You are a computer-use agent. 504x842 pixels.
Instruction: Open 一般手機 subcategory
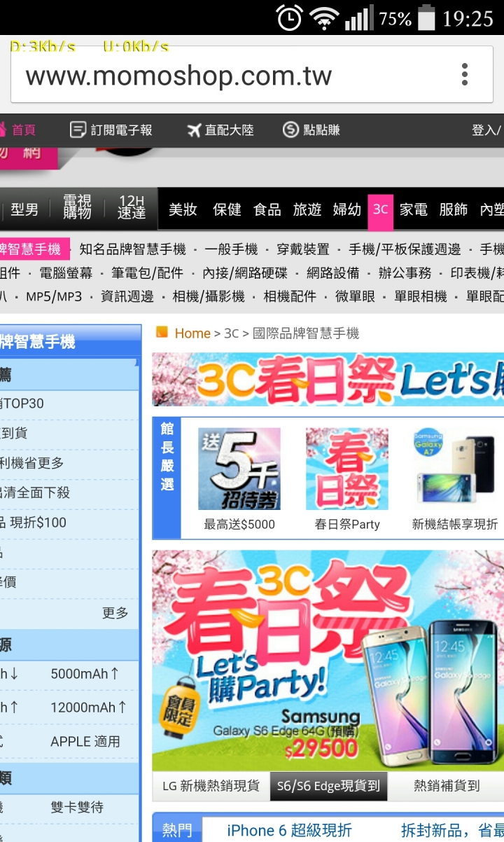(231, 249)
